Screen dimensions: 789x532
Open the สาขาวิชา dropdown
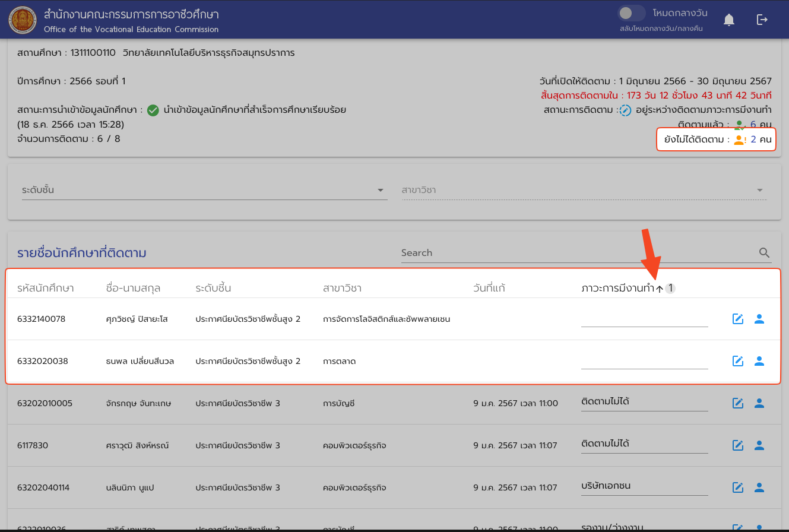pyautogui.click(x=583, y=190)
